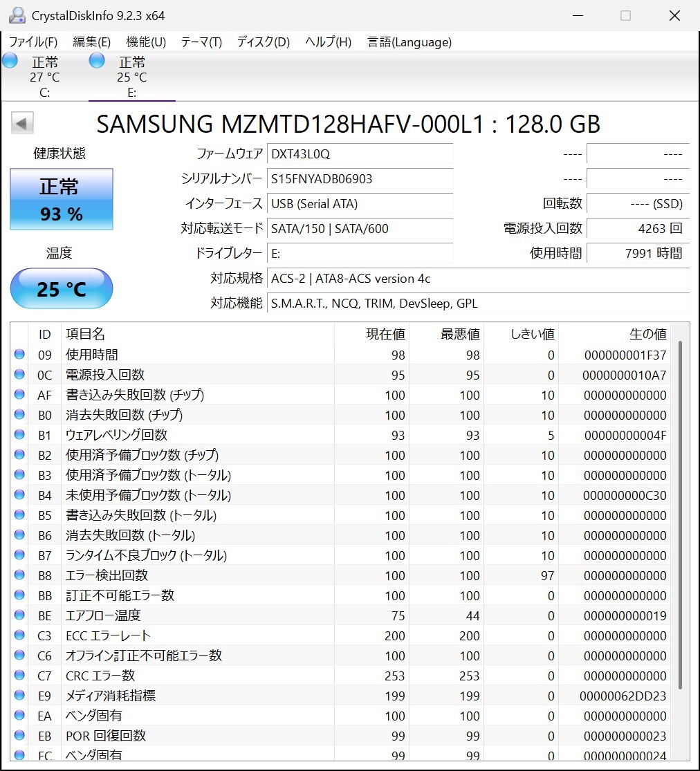Click status dot of row B5 書き込み失敗回数 (トータル)
The width and height of the screenshot is (700, 771).
point(19,515)
